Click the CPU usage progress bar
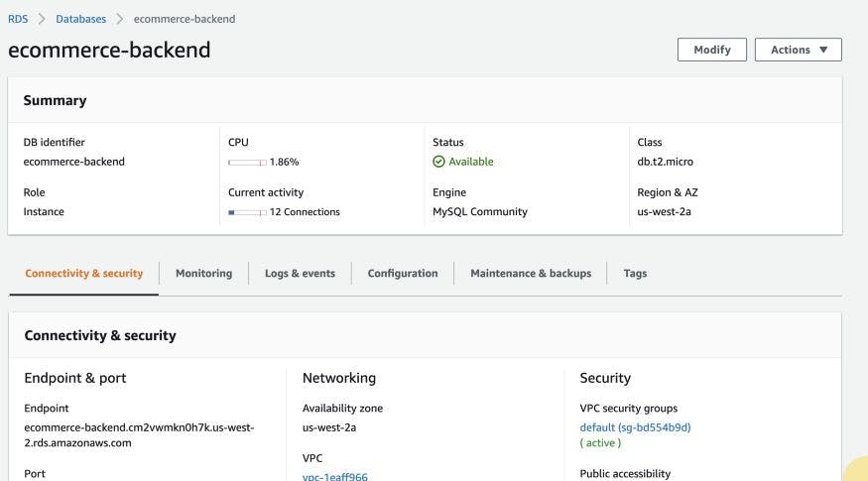 tap(246, 162)
